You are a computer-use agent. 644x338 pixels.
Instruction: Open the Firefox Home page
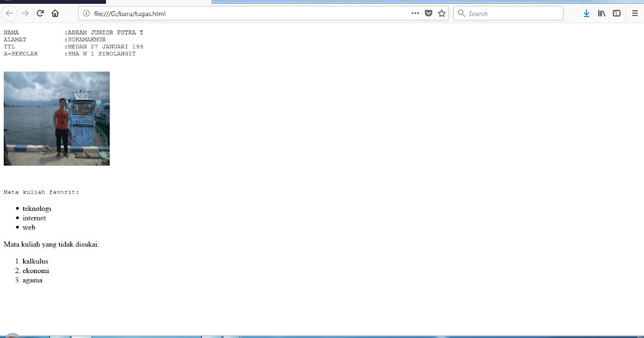(55, 13)
